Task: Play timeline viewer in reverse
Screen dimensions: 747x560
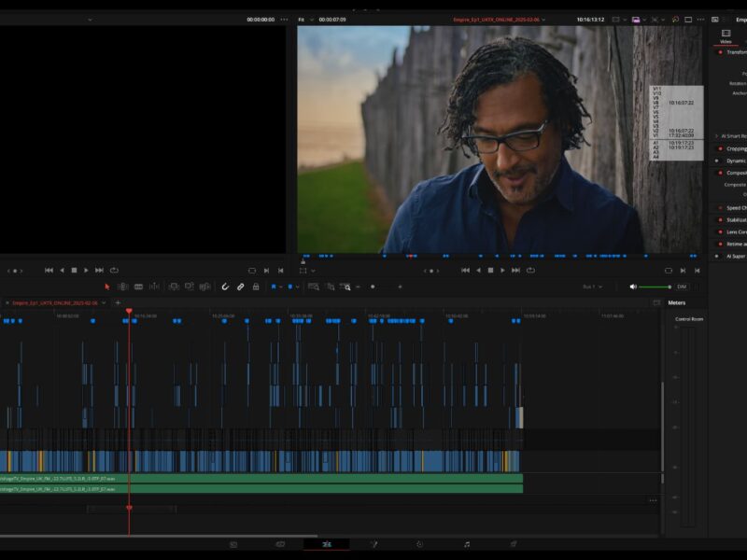Action: click(478, 270)
